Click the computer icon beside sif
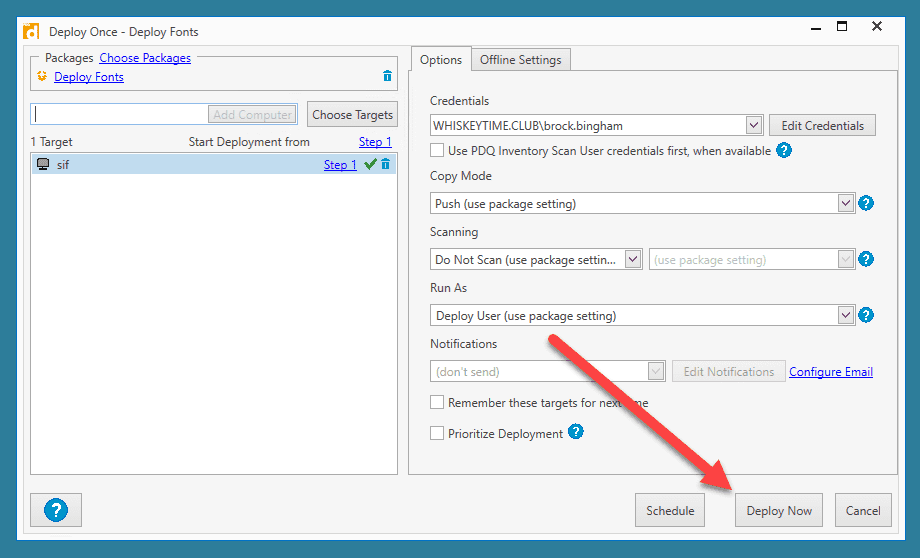The image size is (920, 558). click(43, 164)
